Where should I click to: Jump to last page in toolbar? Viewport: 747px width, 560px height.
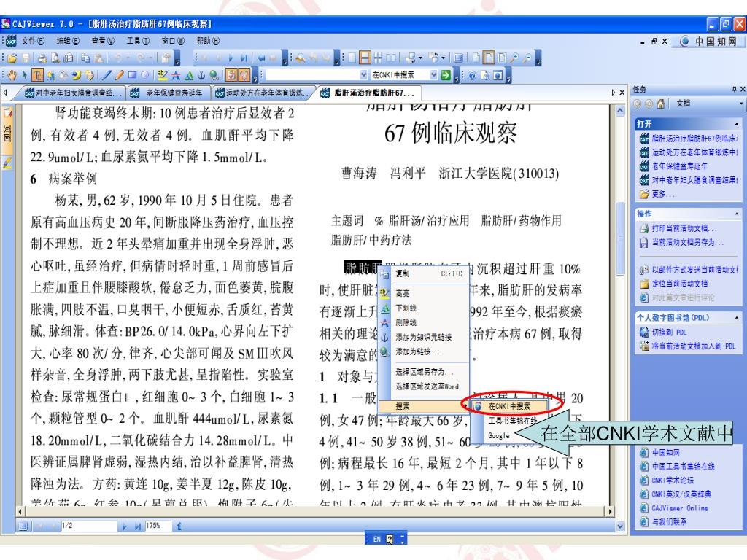point(244,58)
